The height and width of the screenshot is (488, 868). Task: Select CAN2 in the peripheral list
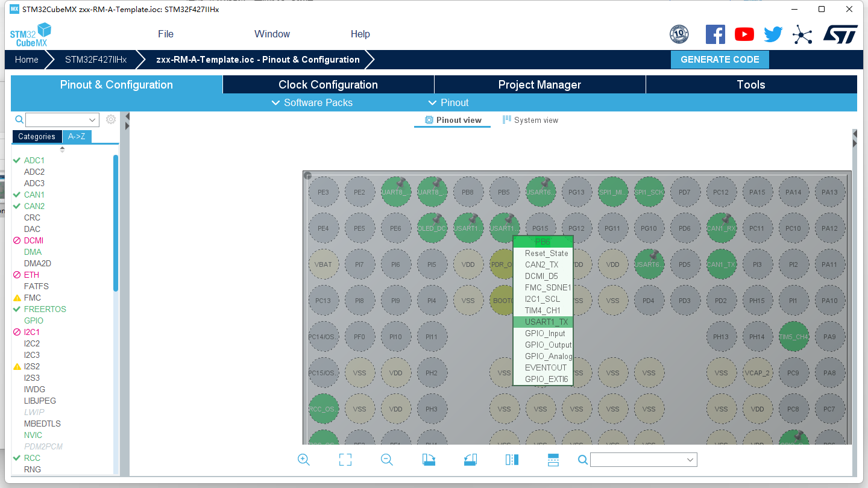click(34, 206)
